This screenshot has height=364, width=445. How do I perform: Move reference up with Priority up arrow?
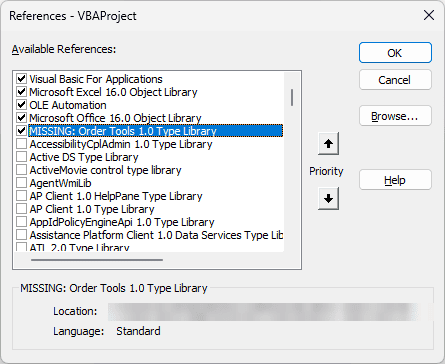point(328,144)
